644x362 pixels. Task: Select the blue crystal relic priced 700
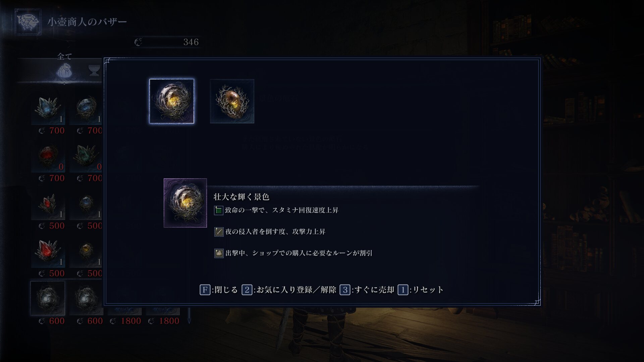48,110
